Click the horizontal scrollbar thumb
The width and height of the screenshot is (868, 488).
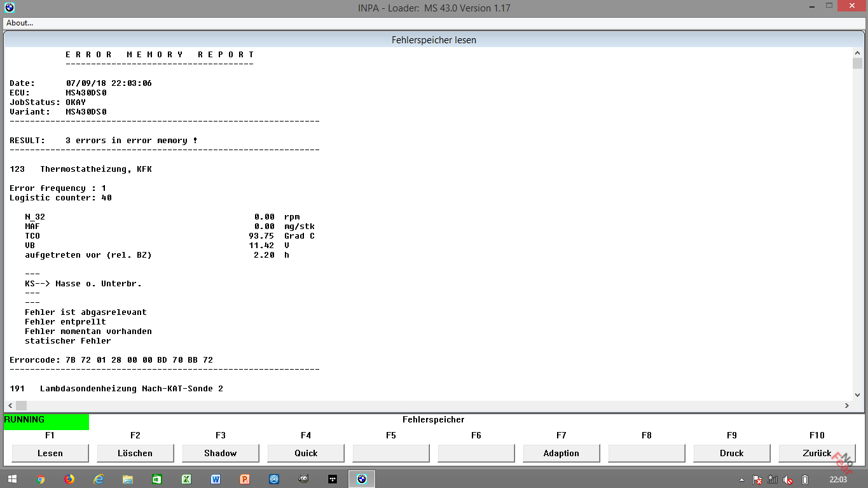(x=21, y=405)
